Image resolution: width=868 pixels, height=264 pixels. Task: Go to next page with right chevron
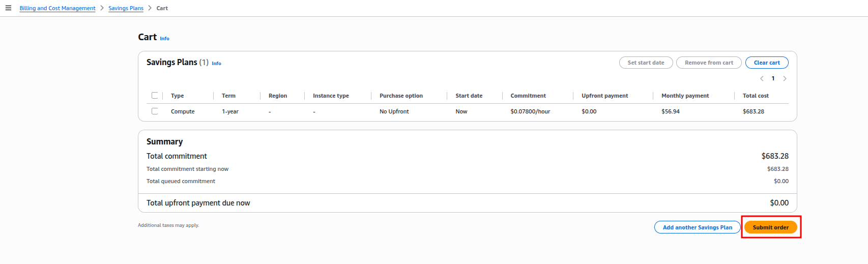pos(785,78)
